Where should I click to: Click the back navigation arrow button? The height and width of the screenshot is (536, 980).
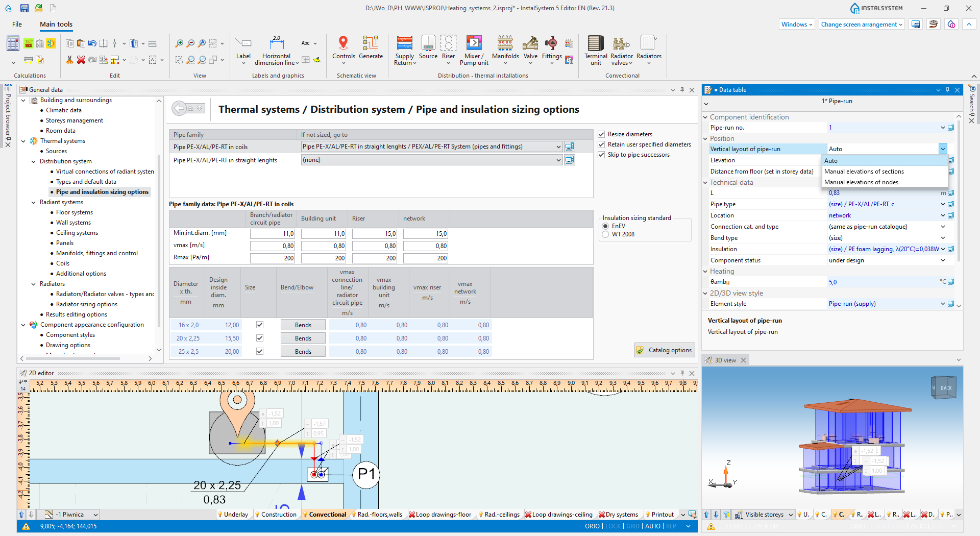pyautogui.click(x=180, y=108)
